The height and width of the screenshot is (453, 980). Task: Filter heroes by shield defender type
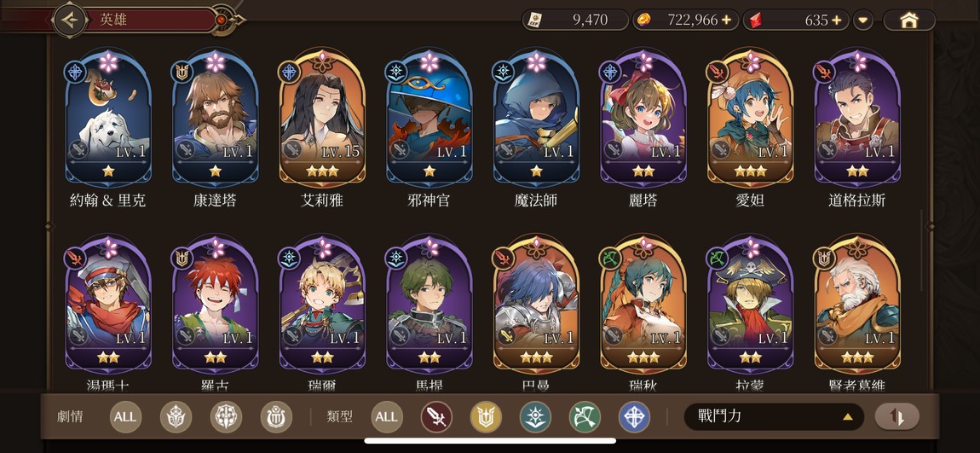(486, 417)
